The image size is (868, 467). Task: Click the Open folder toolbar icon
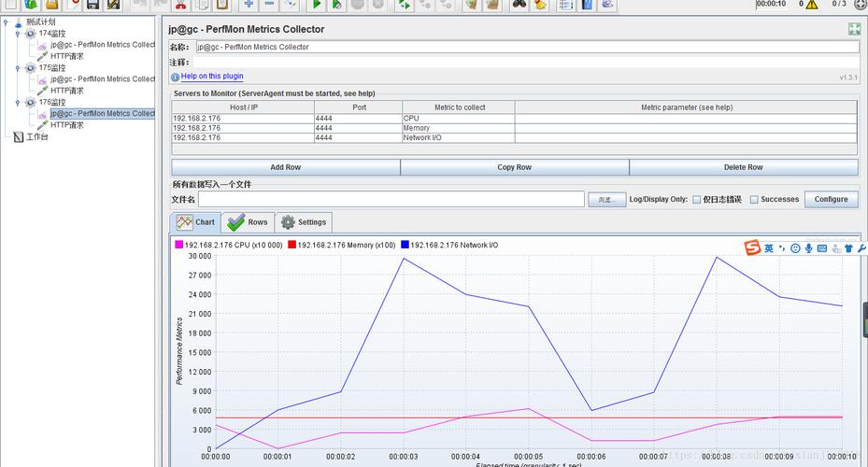point(52,5)
